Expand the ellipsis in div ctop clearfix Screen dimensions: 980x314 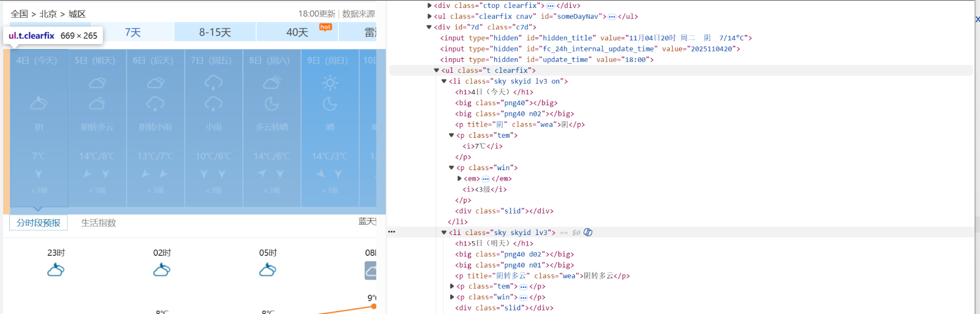pyautogui.click(x=550, y=6)
